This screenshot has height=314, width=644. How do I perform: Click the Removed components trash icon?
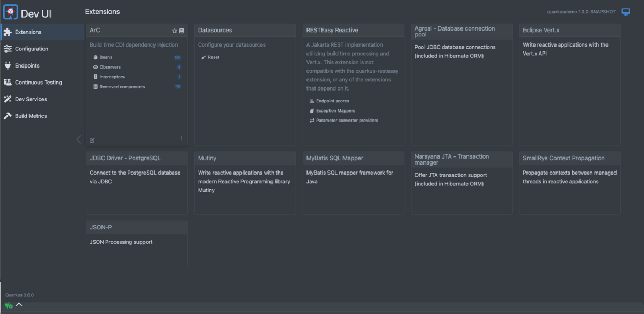(x=96, y=87)
